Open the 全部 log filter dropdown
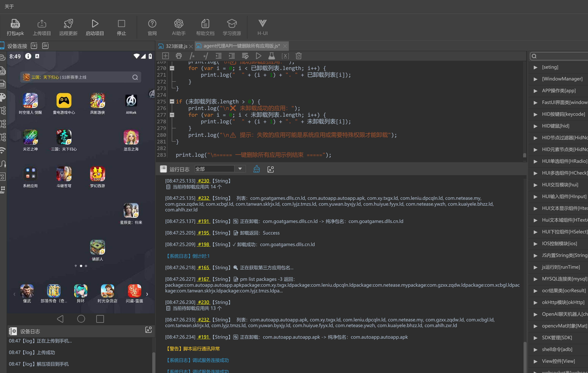The image size is (588, 373). (x=220, y=169)
